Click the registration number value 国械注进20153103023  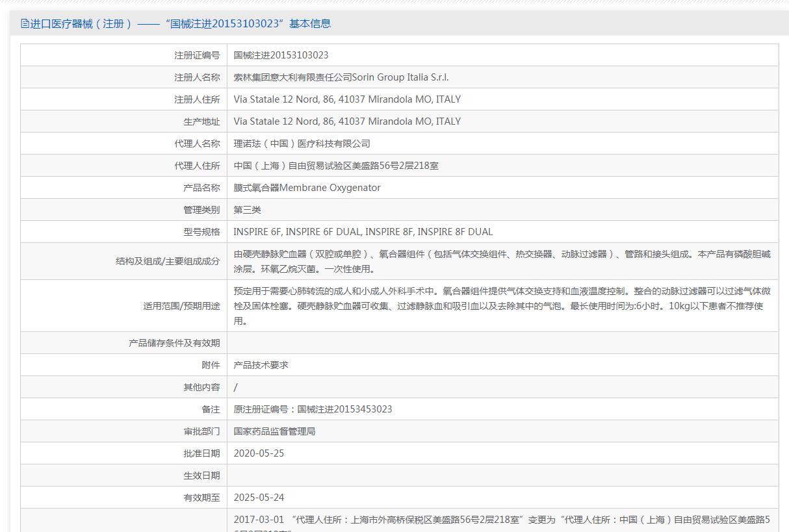pos(281,55)
